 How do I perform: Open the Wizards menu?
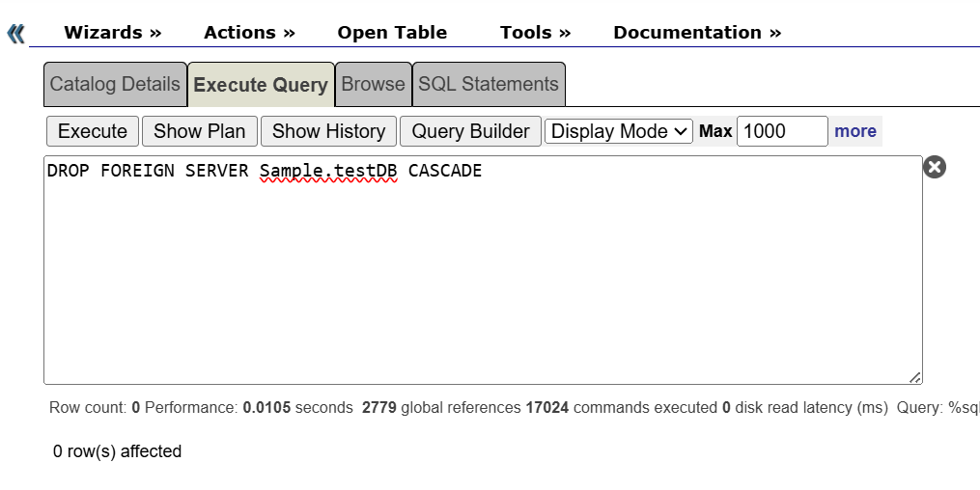click(112, 33)
